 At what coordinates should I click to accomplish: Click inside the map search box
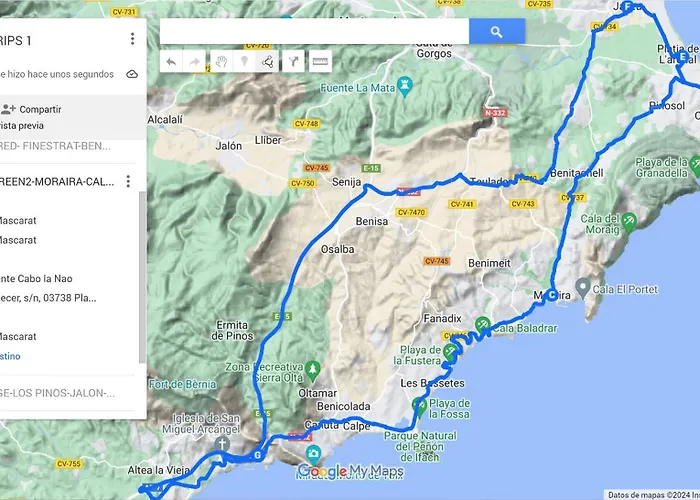pos(314,32)
